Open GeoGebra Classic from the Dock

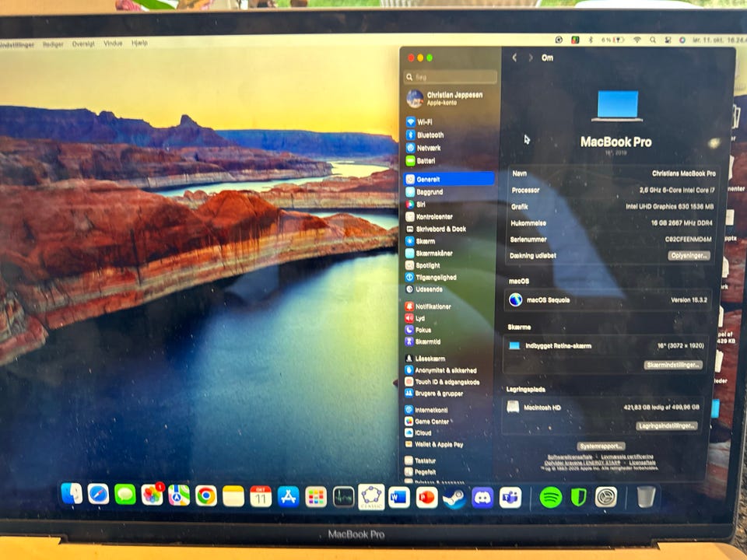tap(371, 497)
